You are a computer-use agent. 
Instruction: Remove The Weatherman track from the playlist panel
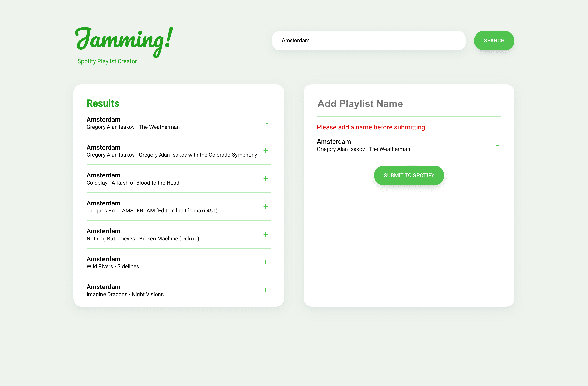497,146
